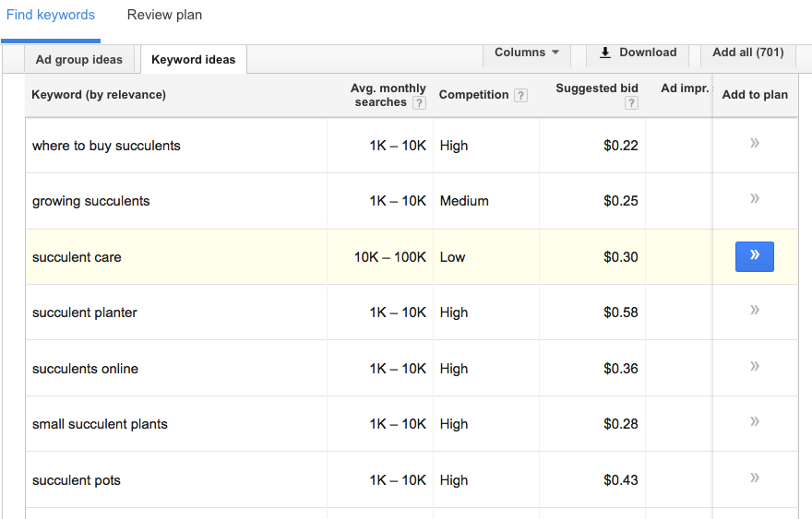Viewport: 812px width, 519px height.
Task: Download the keyword ideas
Action: tap(638, 53)
